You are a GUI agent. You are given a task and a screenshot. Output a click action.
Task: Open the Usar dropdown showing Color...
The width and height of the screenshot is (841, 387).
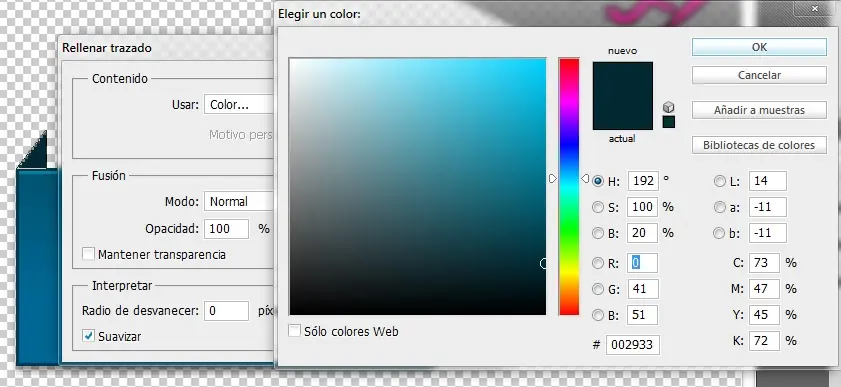239,105
